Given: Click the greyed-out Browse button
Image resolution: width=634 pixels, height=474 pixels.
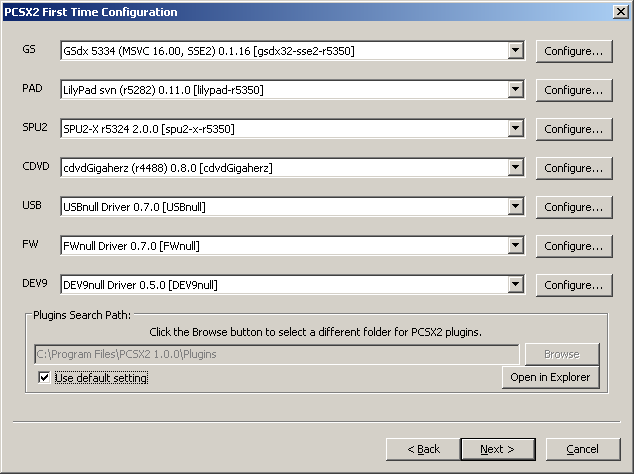Looking at the screenshot, I should coord(562,354).
